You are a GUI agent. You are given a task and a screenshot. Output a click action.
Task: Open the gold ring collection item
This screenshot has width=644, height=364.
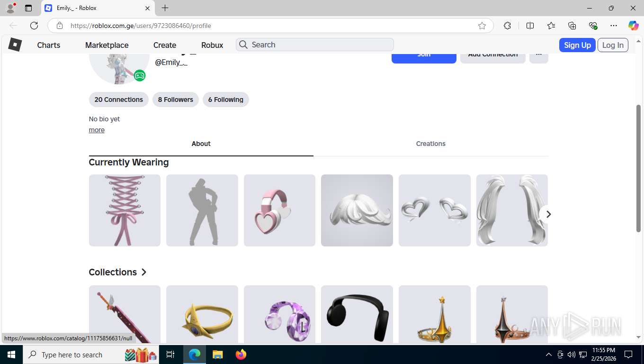click(202, 314)
